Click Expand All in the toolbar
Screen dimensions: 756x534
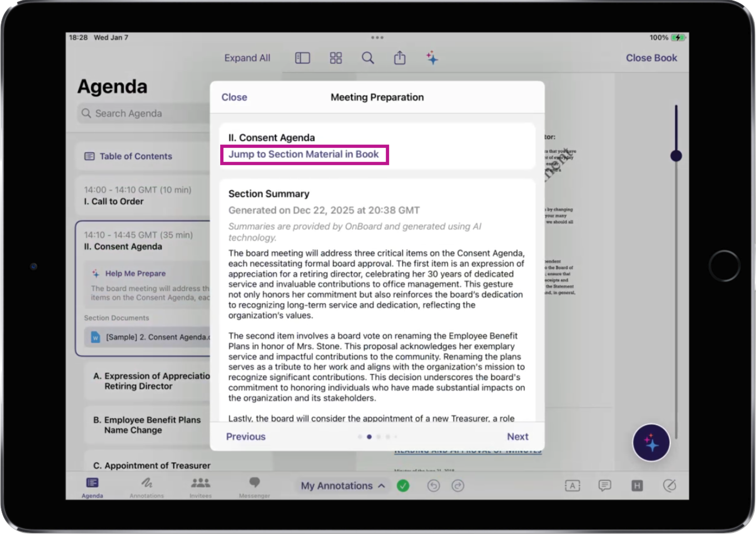coord(247,58)
